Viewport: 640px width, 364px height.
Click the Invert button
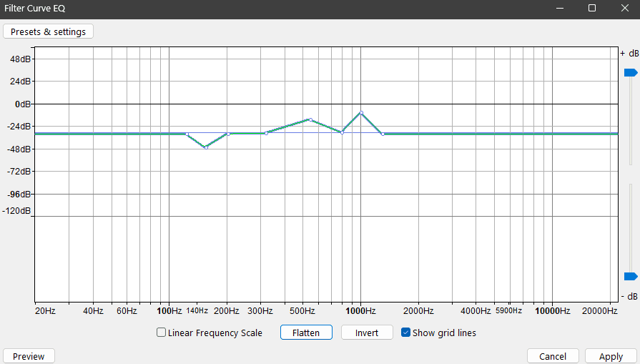367,332
